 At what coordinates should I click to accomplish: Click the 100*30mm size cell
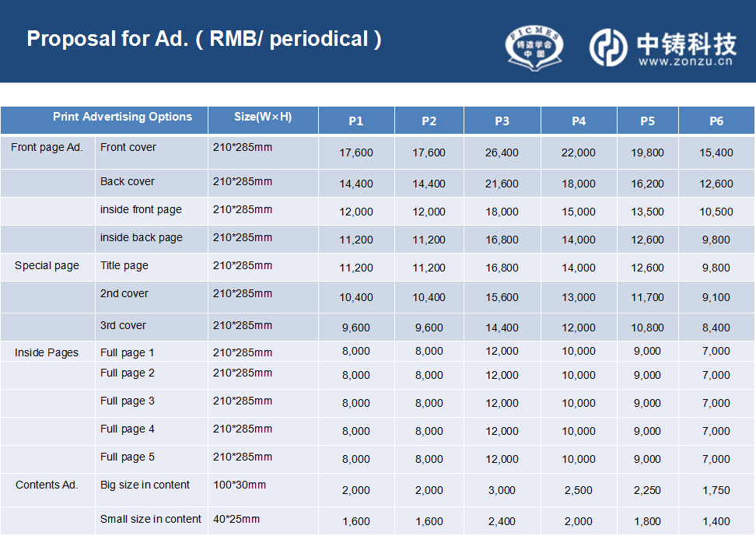pos(240,485)
